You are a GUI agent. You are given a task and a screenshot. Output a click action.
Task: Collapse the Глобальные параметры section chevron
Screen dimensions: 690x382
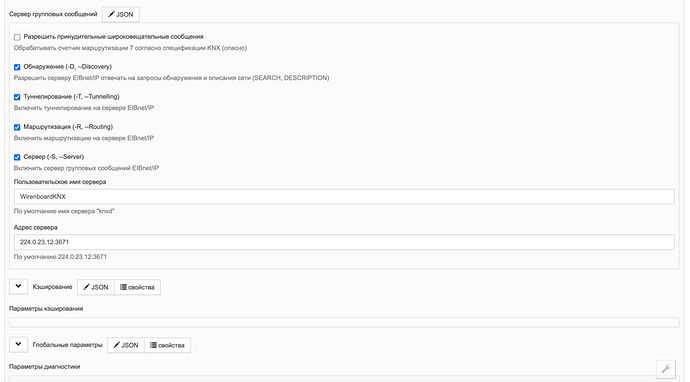point(18,345)
